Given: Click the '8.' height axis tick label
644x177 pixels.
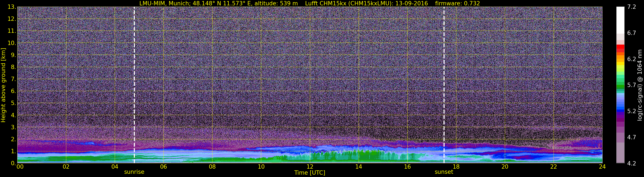Looking at the screenshot, I should pyautogui.click(x=13, y=67).
